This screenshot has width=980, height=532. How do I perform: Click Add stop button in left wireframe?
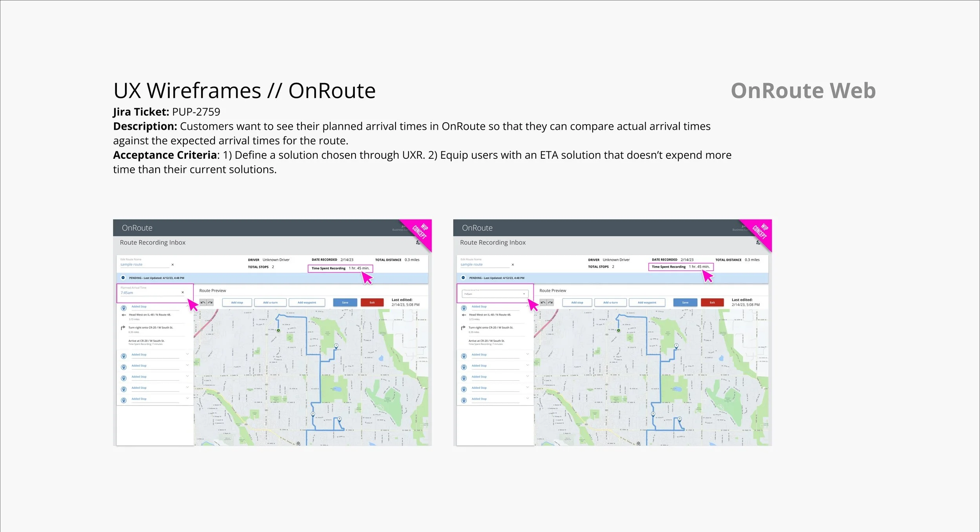(237, 303)
